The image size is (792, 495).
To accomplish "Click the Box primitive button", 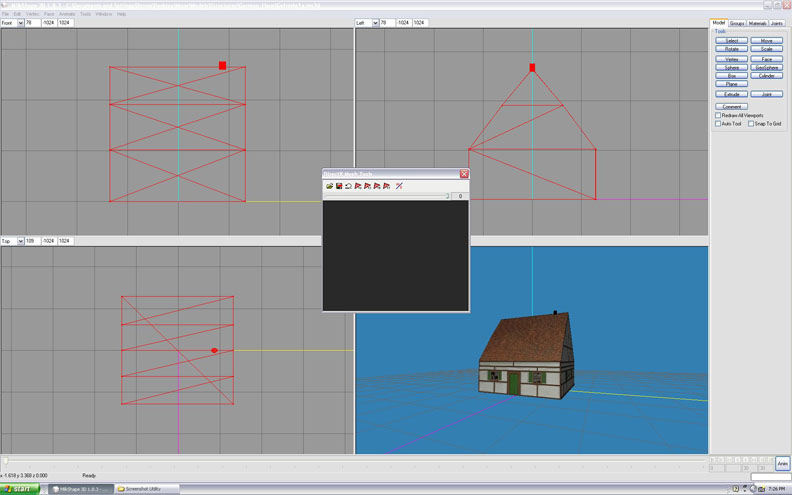I will tap(731, 76).
